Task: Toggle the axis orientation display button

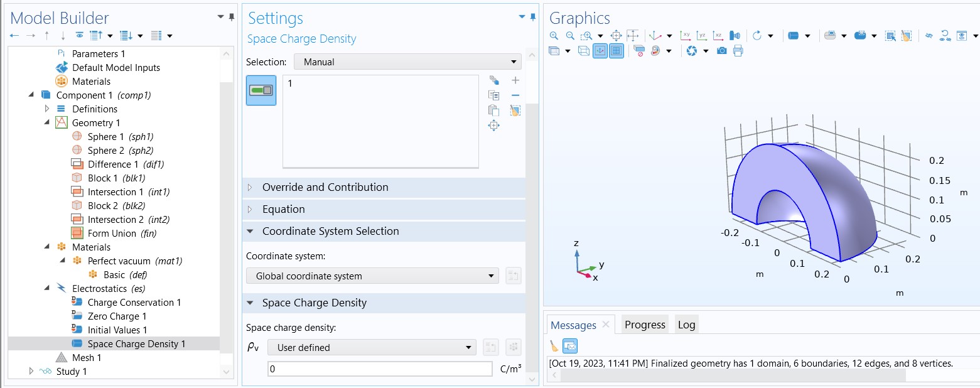Action: [x=600, y=51]
